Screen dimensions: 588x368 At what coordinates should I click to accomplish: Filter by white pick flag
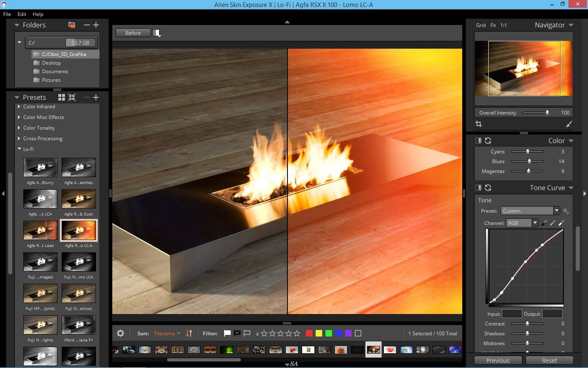tap(227, 333)
